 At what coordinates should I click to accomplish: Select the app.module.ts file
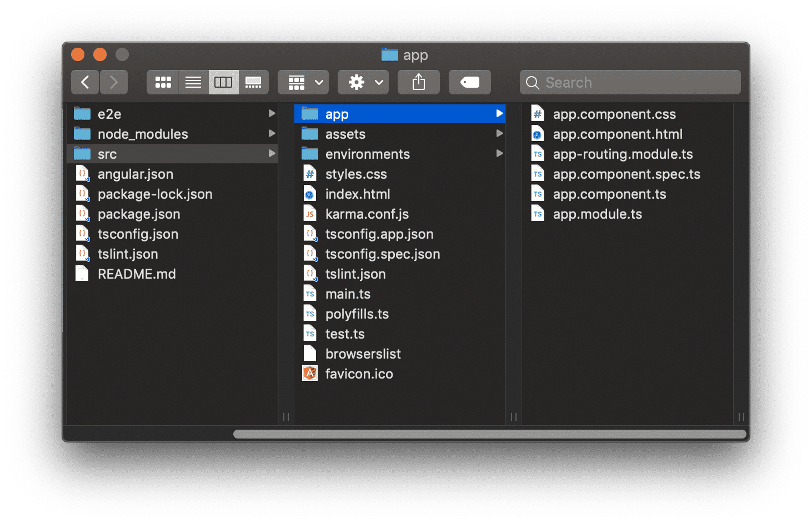[x=597, y=214]
